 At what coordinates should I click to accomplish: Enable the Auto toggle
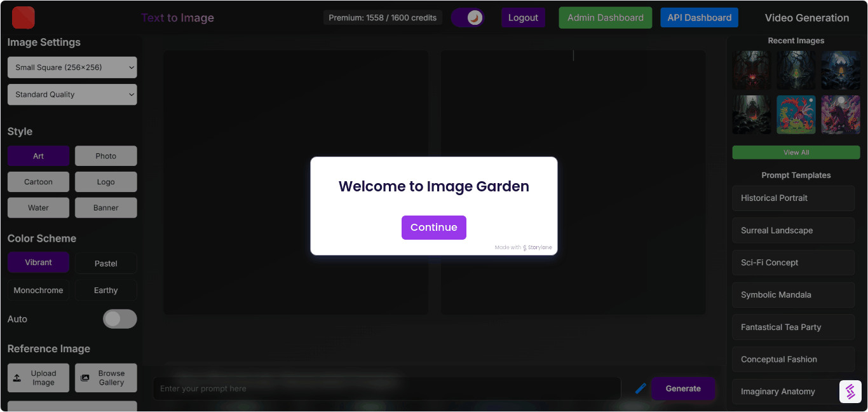point(119,319)
